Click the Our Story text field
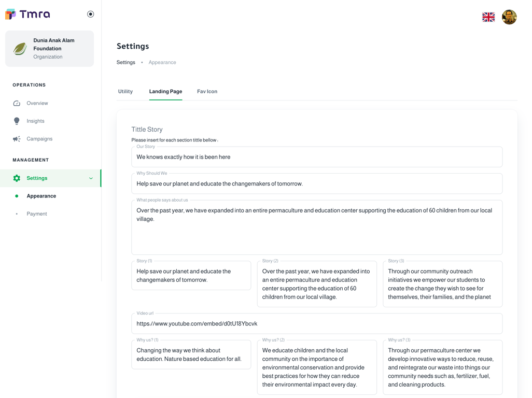This screenshot has width=532, height=398. pos(316,157)
